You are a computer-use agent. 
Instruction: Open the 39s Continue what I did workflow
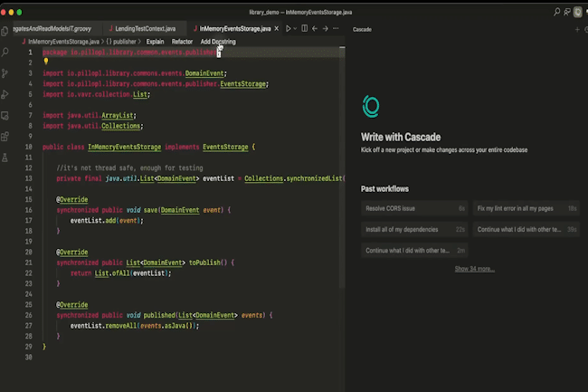526,229
